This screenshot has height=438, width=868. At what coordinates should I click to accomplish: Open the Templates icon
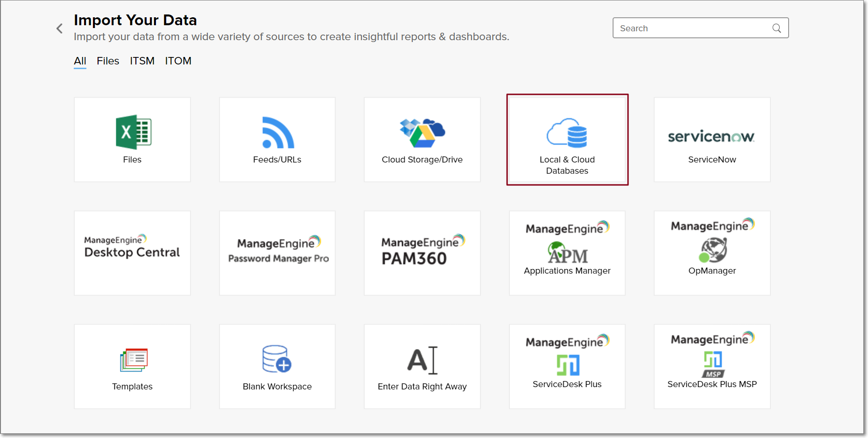pyautogui.click(x=134, y=360)
